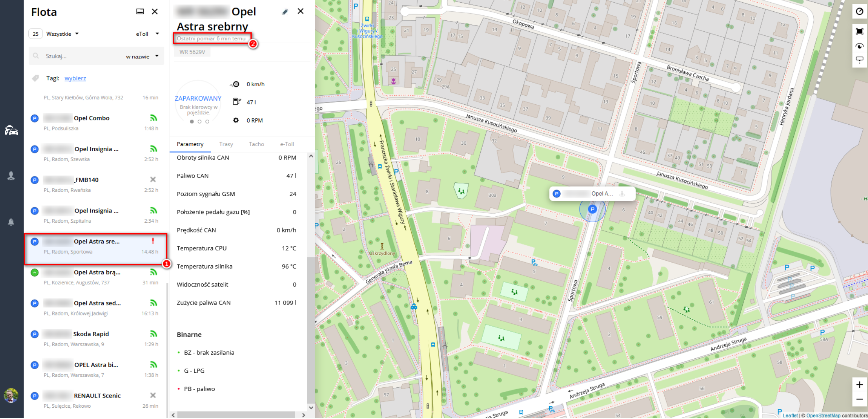Click the search magnifier icon
This screenshot has height=419, width=868.
36,56
